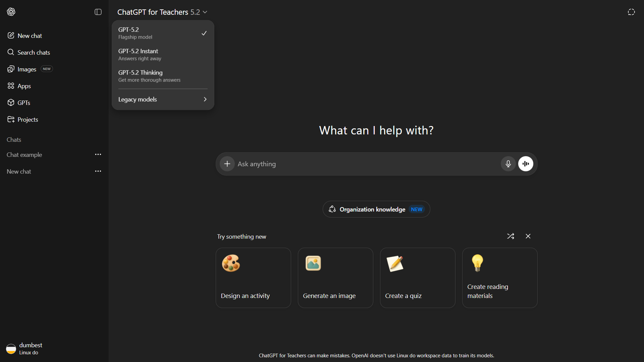Click the plus attach icon

[227, 164]
